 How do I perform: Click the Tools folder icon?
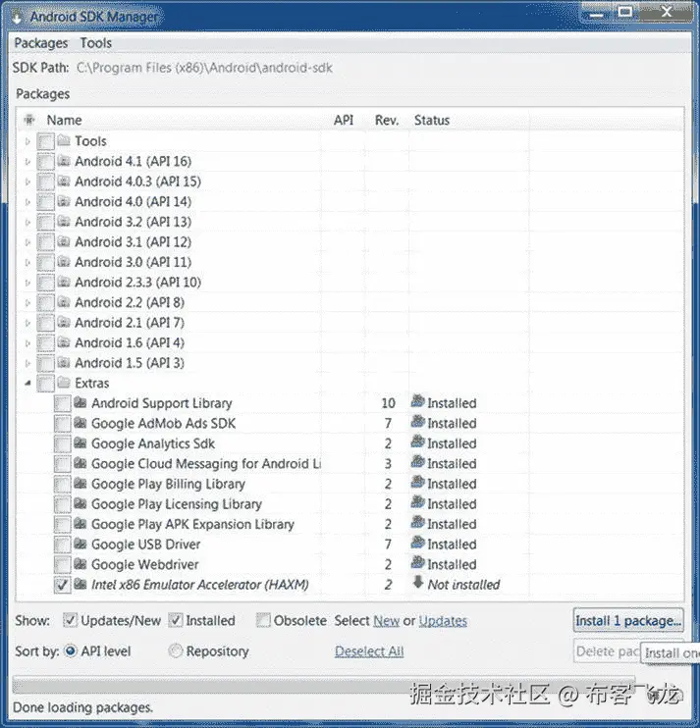[x=64, y=140]
